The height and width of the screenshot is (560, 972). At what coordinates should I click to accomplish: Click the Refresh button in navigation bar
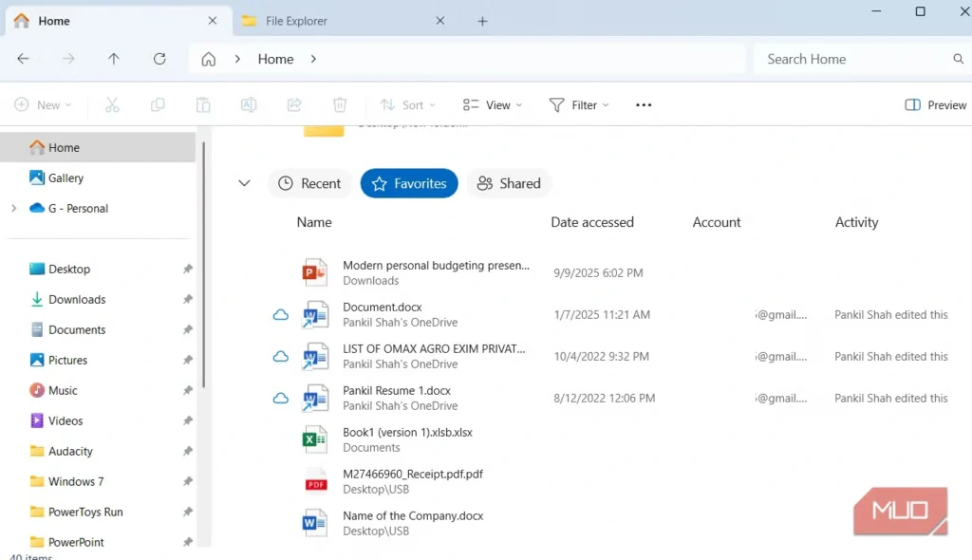click(159, 59)
